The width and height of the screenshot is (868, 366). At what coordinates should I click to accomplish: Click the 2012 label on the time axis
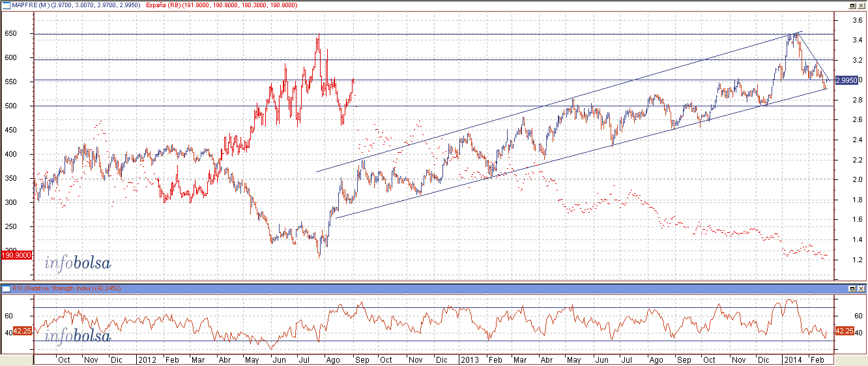148,359
